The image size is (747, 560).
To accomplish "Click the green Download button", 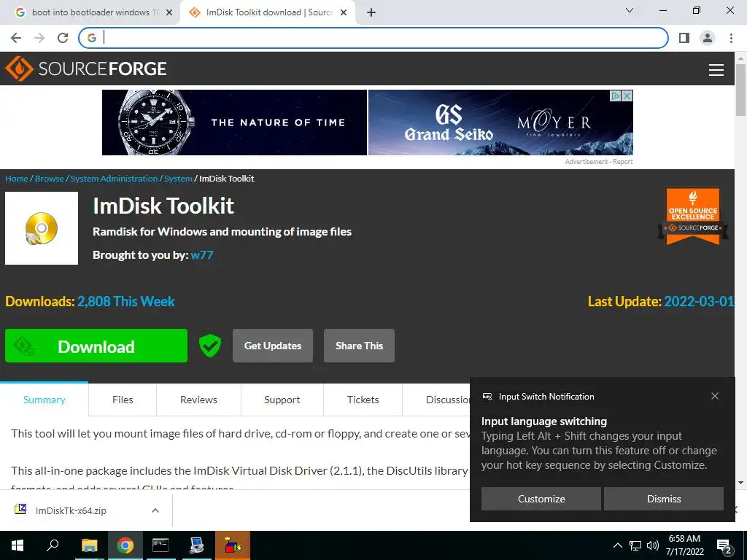I will tap(96, 346).
